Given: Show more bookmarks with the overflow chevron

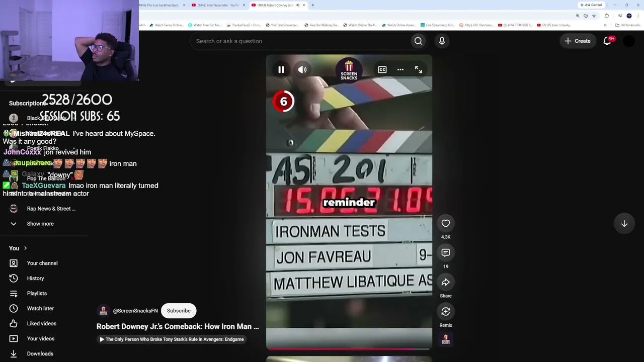Looking at the screenshot, I should point(605,25).
